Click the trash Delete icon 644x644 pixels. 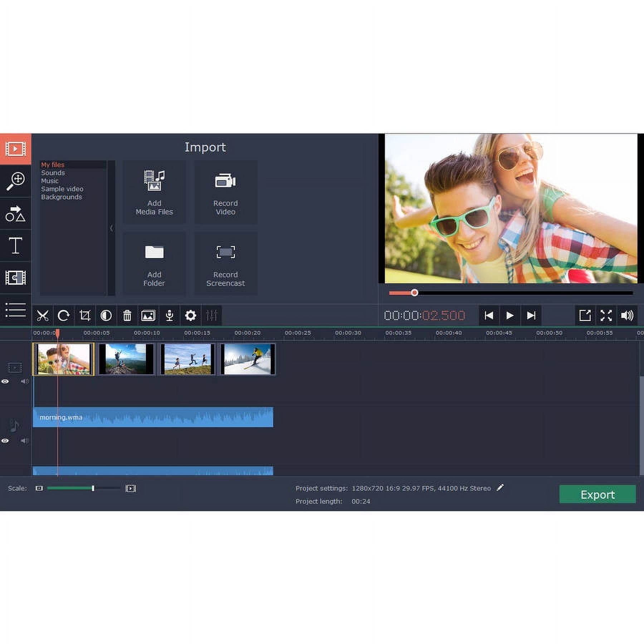[127, 316]
